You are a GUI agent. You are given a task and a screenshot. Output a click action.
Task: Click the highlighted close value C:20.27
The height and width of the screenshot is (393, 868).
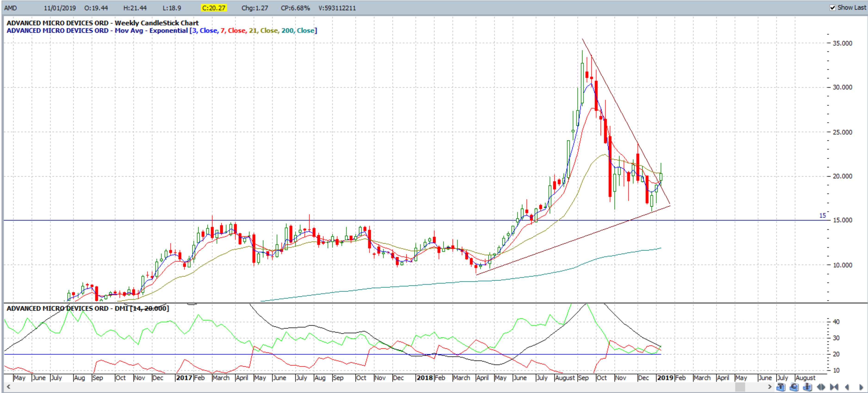click(214, 8)
